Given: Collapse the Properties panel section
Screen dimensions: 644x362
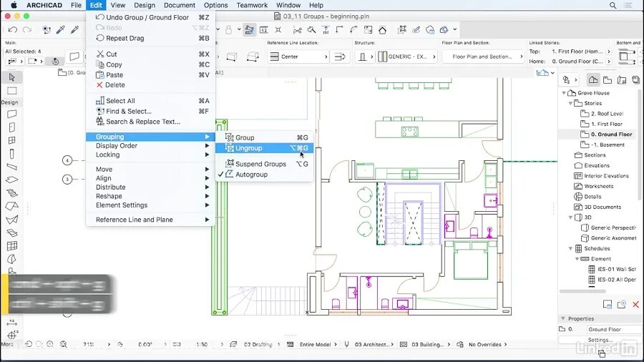Looking at the screenshot, I should 563,318.
